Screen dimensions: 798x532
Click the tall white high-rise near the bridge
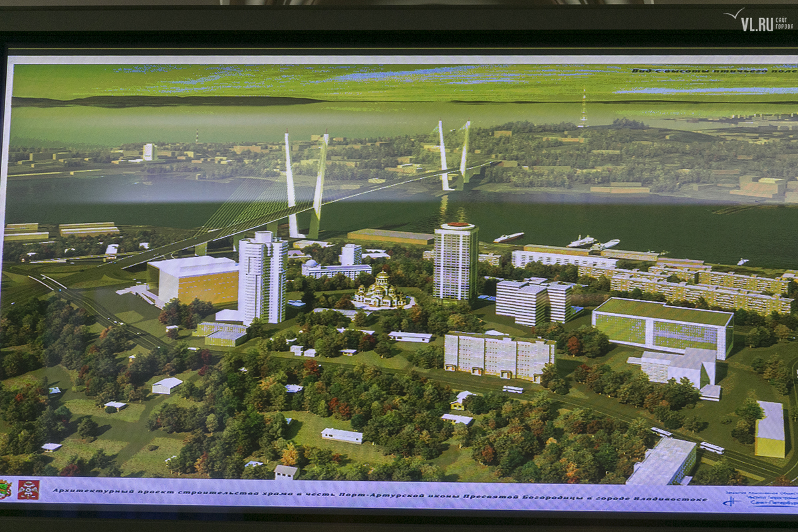[x=263, y=277]
